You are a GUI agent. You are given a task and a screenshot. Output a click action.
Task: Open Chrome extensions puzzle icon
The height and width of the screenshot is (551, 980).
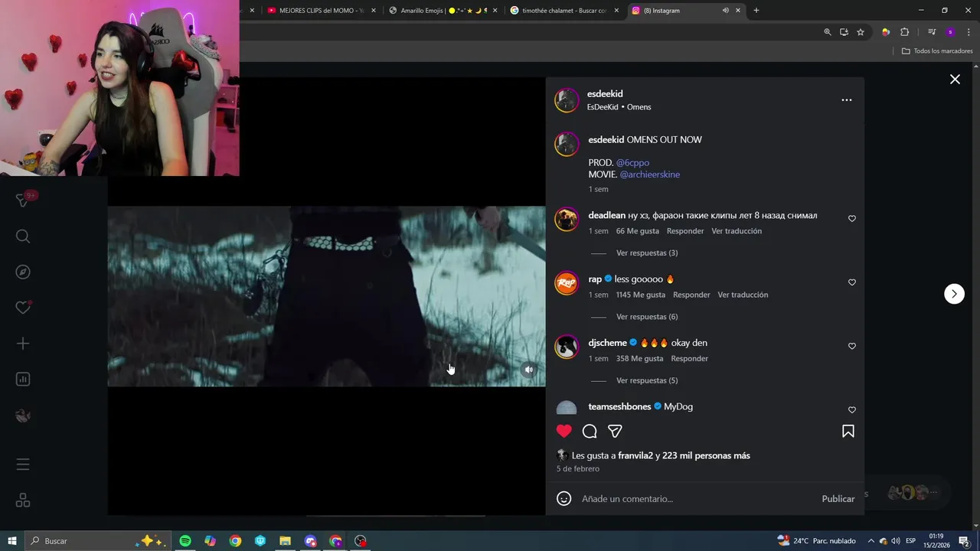click(x=905, y=32)
